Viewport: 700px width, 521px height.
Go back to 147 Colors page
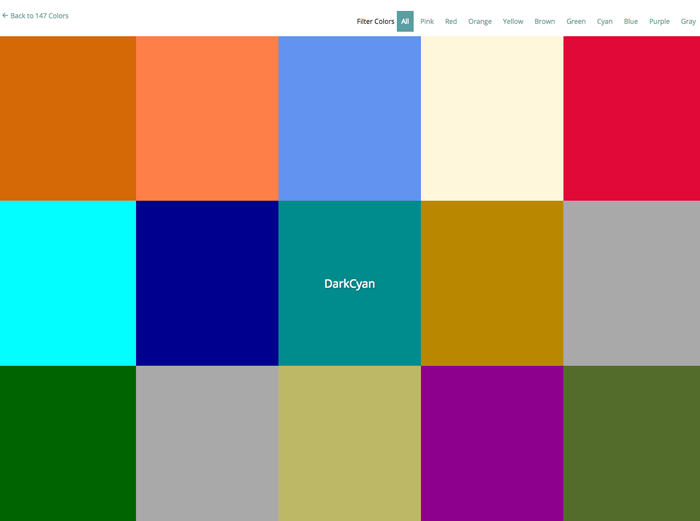click(x=35, y=16)
